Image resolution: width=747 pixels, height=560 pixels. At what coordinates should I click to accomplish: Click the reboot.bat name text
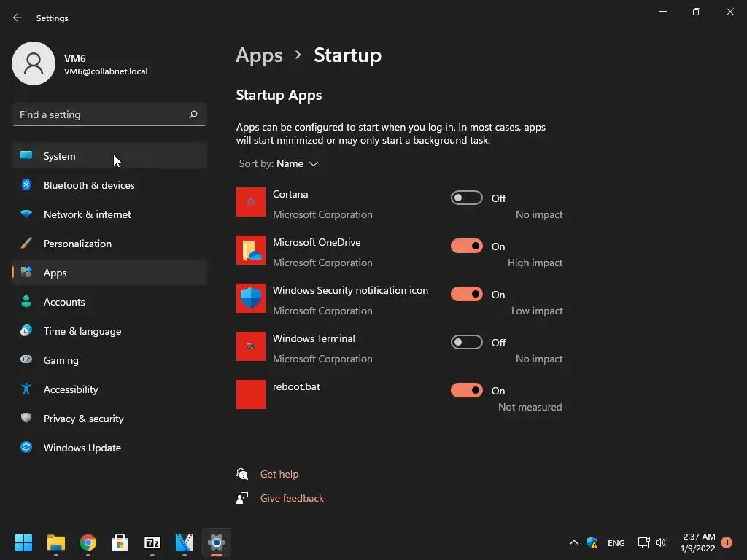click(x=296, y=386)
